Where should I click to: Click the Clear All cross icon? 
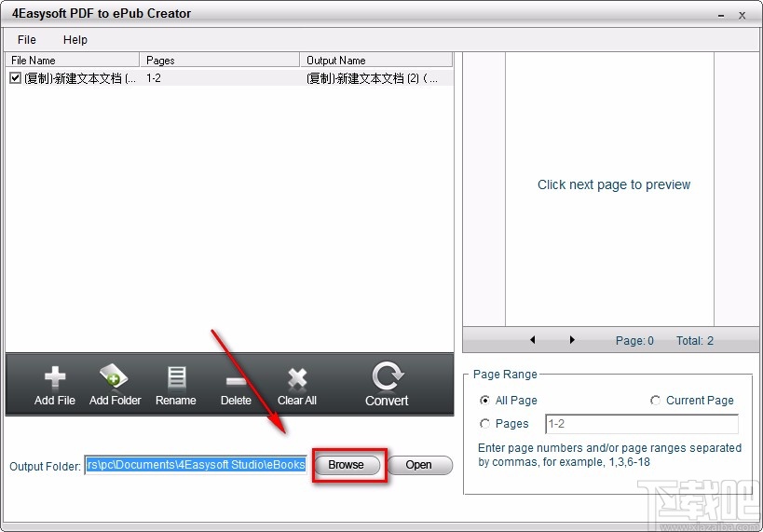(x=297, y=378)
